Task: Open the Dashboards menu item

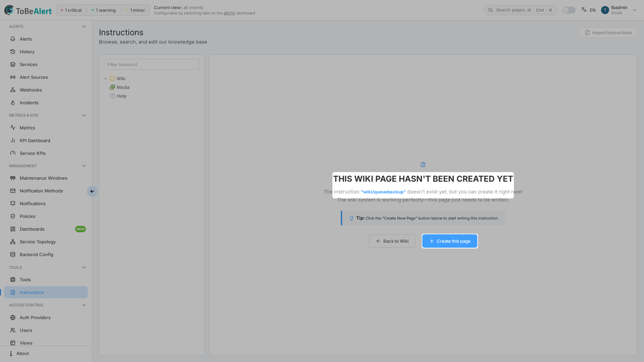Action: pos(46,229)
